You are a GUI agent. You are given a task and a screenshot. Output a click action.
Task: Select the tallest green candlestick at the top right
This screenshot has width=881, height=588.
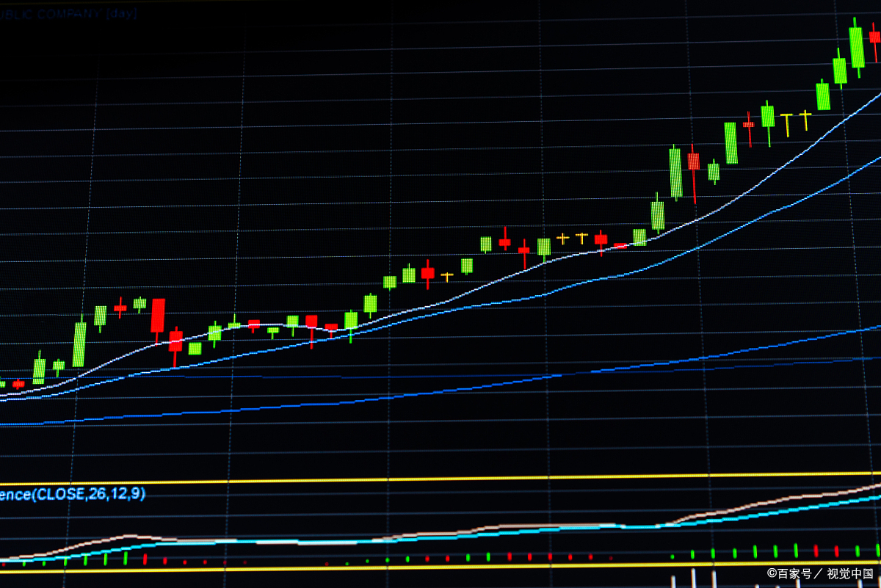[x=856, y=48]
